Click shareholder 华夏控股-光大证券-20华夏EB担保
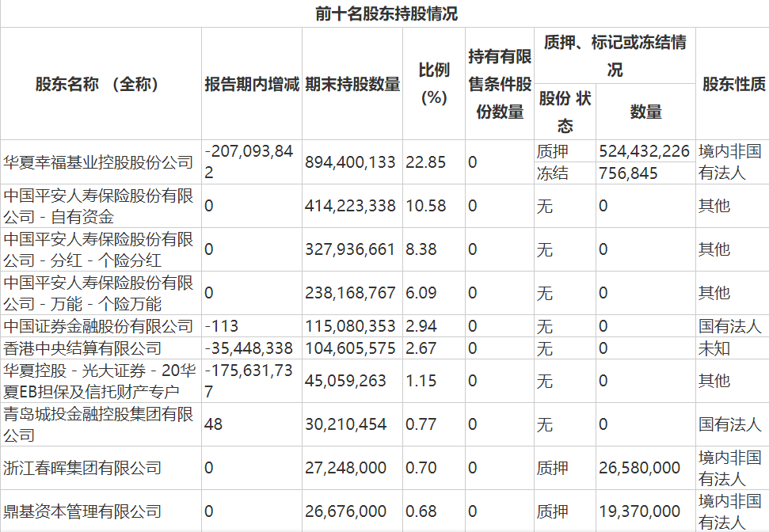The image size is (769, 532). (100, 381)
